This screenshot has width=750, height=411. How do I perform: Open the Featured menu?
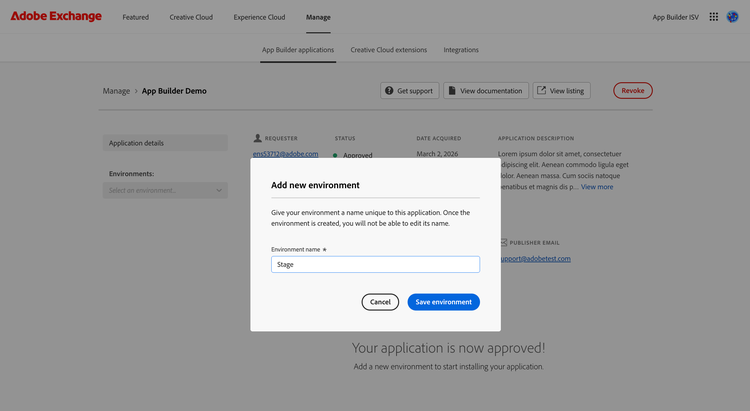tap(135, 17)
